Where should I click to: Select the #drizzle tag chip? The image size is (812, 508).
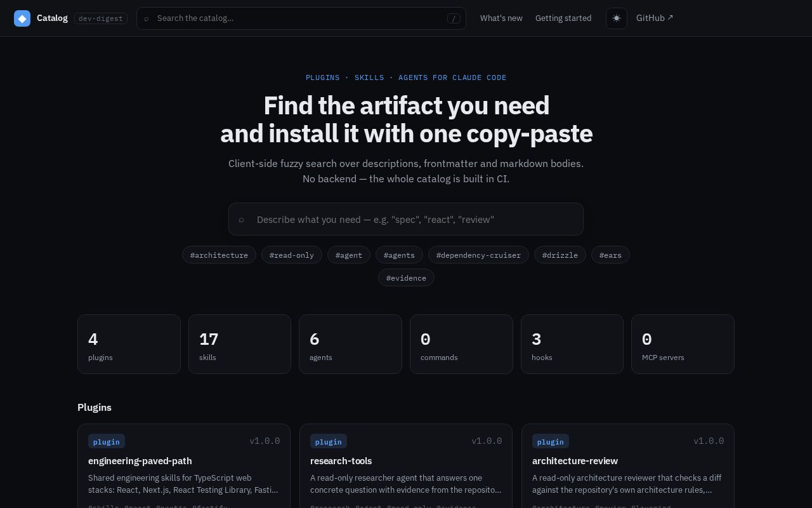pyautogui.click(x=560, y=255)
